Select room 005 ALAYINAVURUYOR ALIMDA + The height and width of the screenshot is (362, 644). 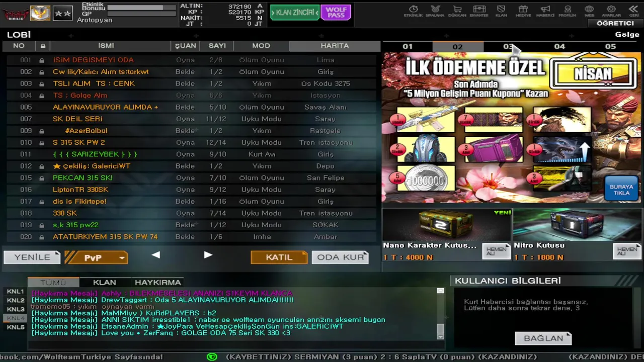191,107
